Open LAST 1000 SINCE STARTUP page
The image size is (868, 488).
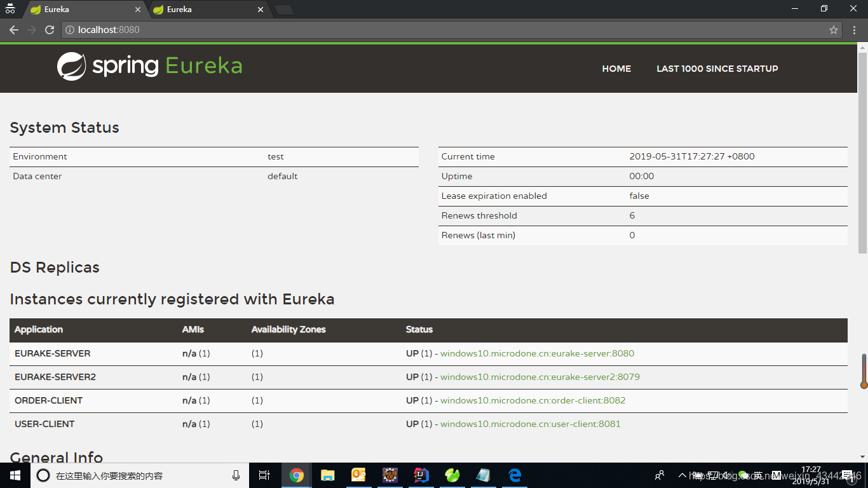[x=717, y=69]
